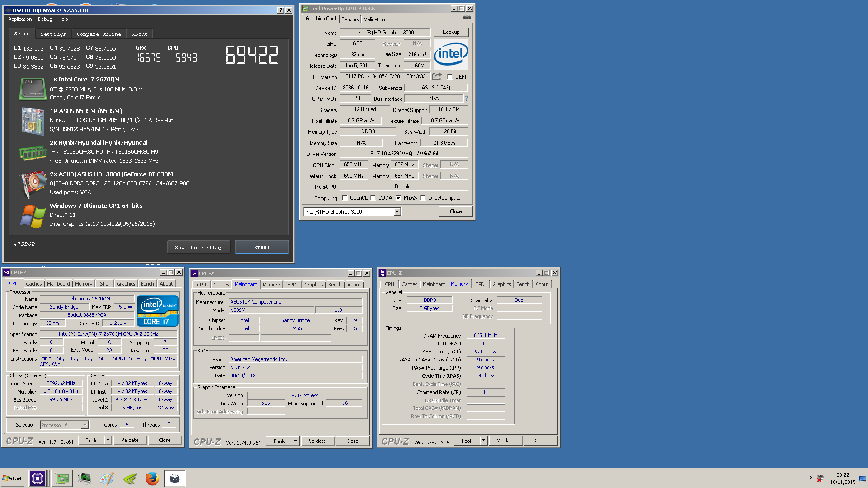The height and width of the screenshot is (488, 868).
Task: Click the monitor utility taskbar icon
Action: [85, 479]
